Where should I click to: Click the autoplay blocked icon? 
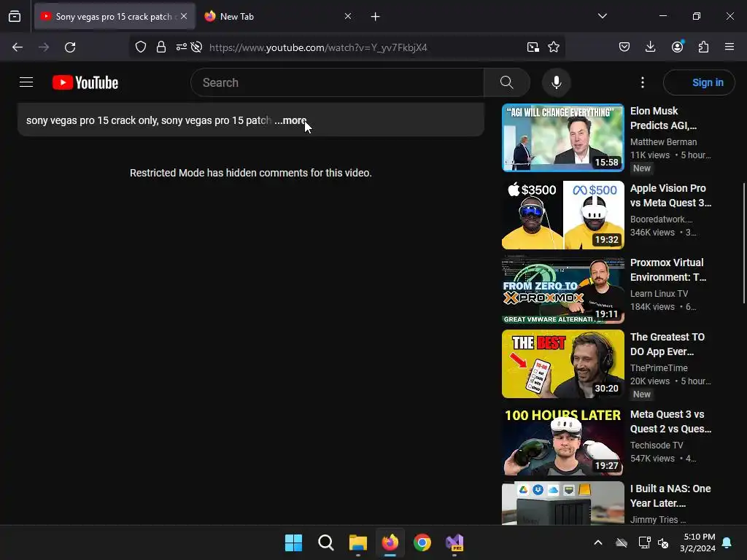point(196,47)
